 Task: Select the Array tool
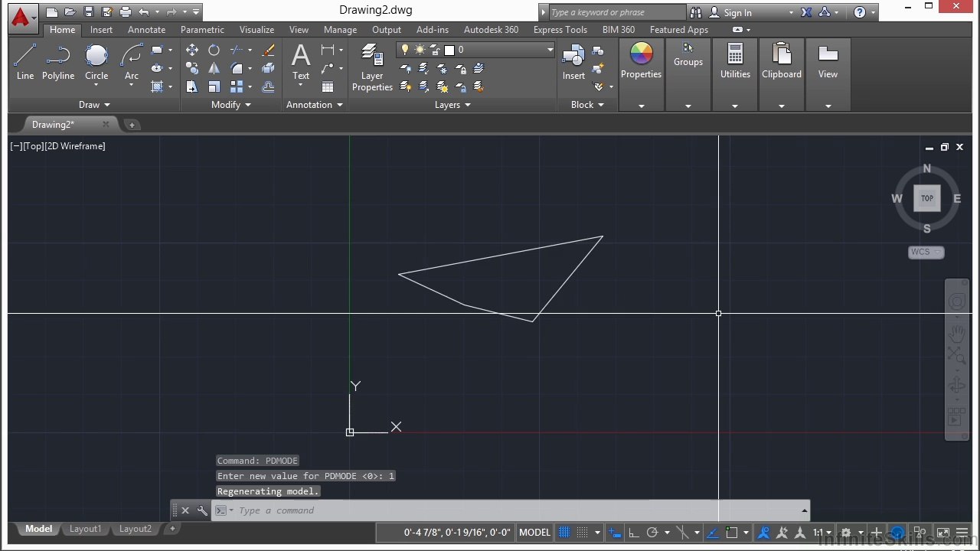pyautogui.click(x=237, y=86)
